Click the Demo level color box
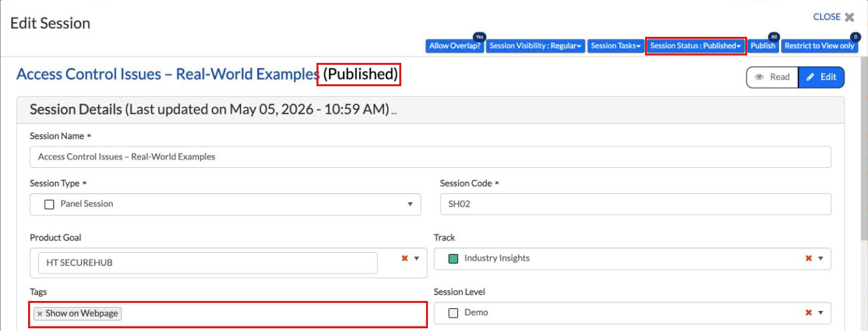 tap(453, 312)
